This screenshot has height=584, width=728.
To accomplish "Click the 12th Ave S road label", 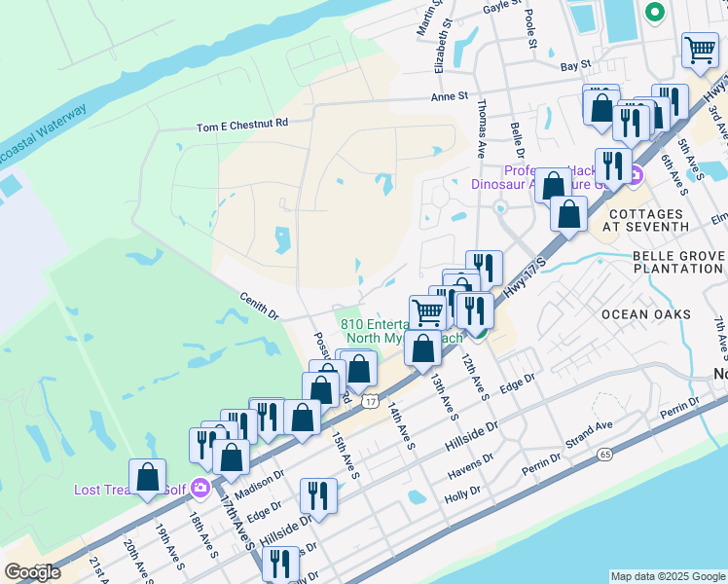I will tap(475, 377).
